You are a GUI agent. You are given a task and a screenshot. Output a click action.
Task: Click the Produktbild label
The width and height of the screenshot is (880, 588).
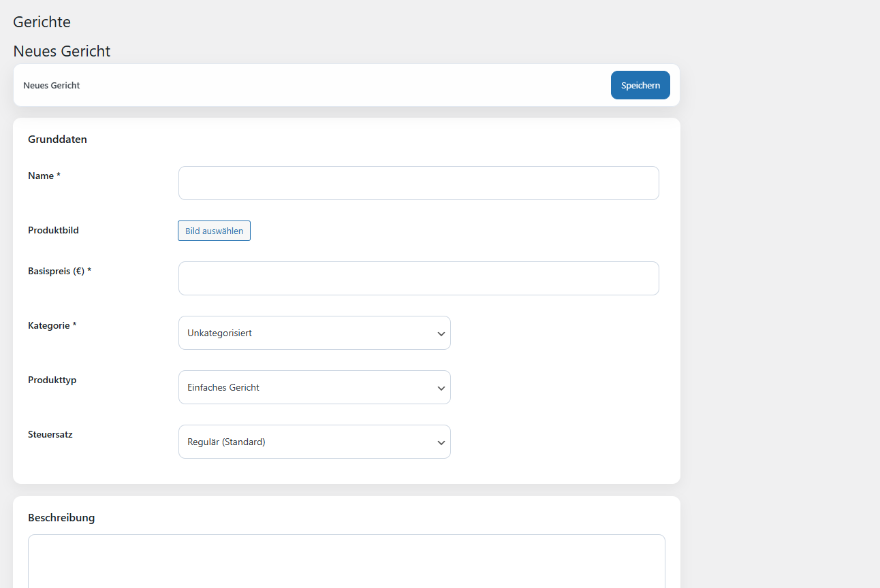pos(53,230)
